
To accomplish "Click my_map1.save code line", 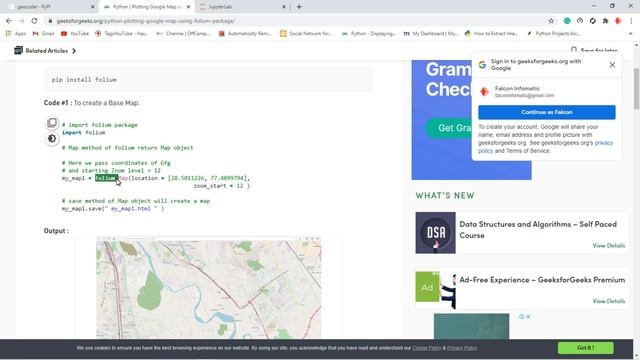I will coord(113,209).
